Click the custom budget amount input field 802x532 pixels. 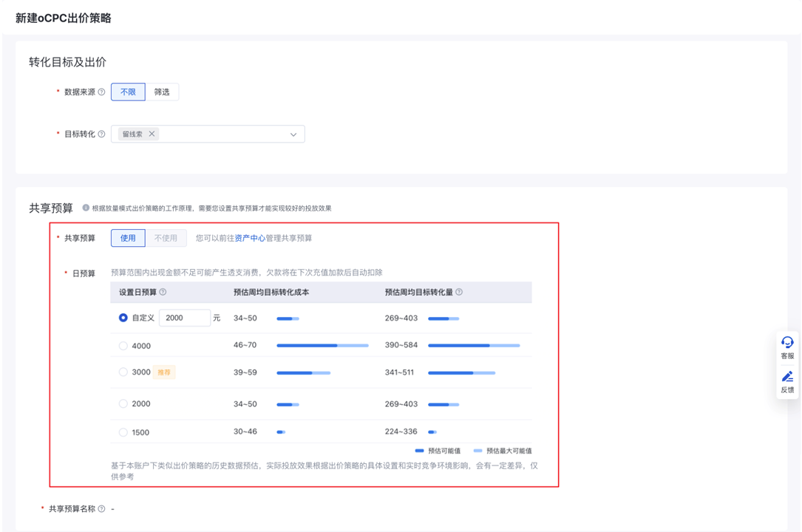point(185,318)
